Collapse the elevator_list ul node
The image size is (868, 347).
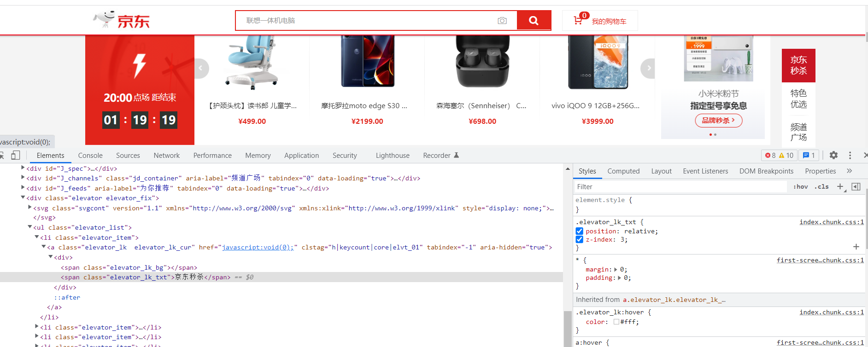(x=29, y=227)
